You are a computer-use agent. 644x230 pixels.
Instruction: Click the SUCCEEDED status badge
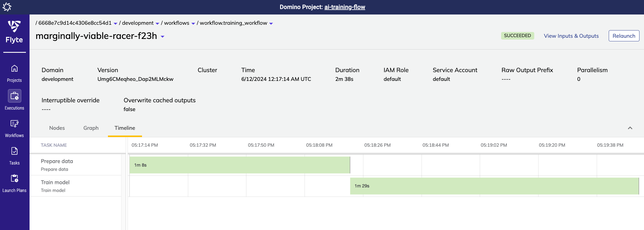click(517, 36)
